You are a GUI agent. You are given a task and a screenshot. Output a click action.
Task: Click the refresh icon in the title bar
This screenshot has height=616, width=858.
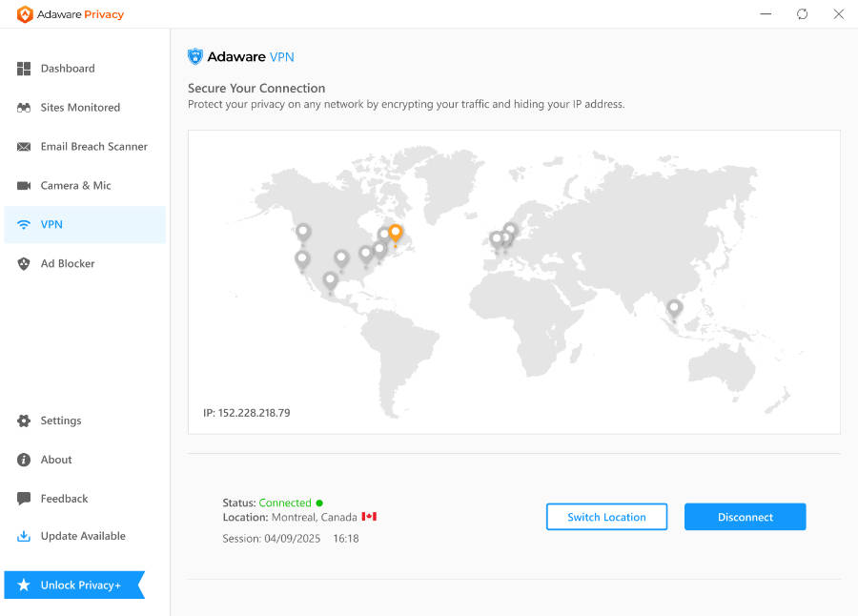802,14
